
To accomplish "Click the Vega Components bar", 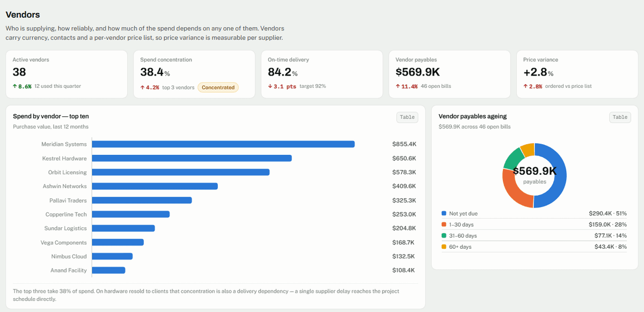I will (118, 242).
